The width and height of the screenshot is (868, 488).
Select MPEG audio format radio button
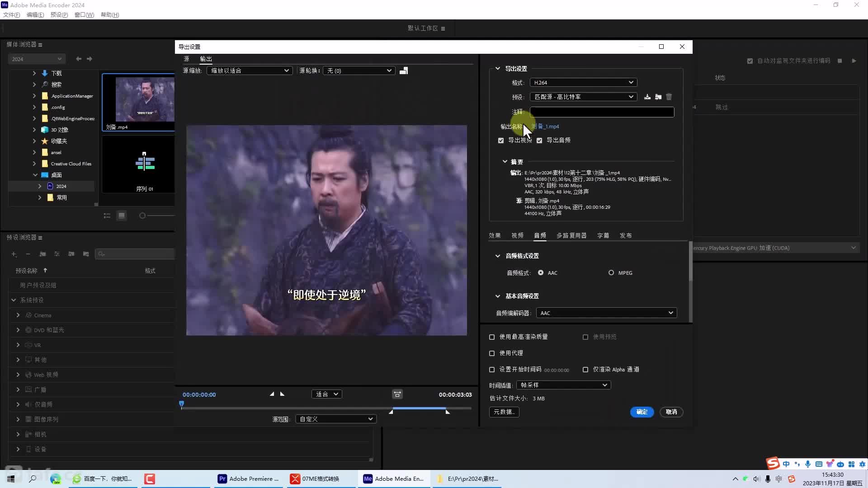[x=611, y=272]
